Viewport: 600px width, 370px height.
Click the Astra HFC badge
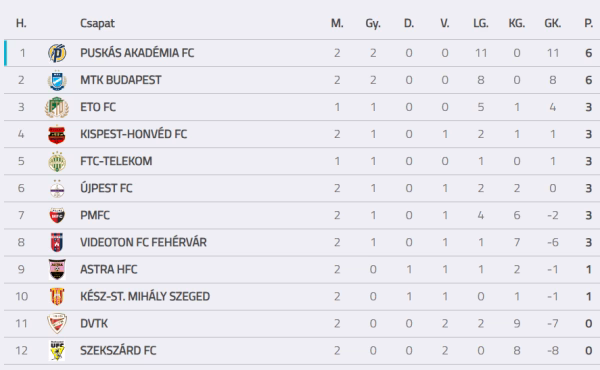click(x=57, y=269)
